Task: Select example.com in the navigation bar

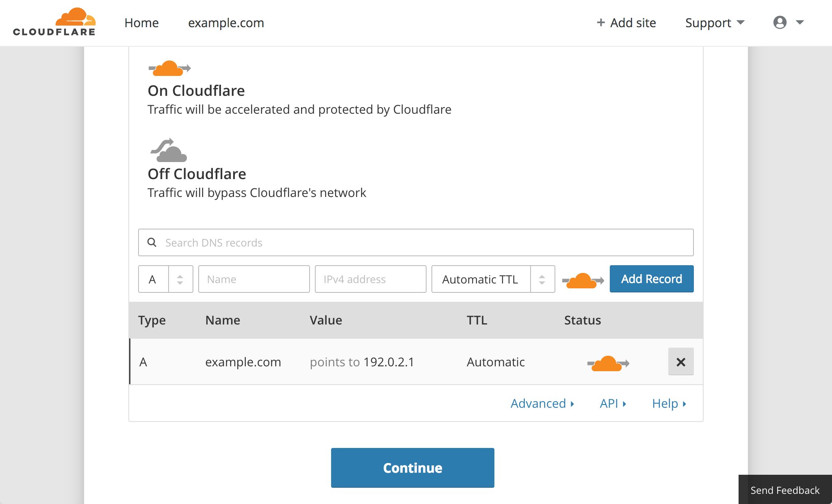Action: point(226,23)
